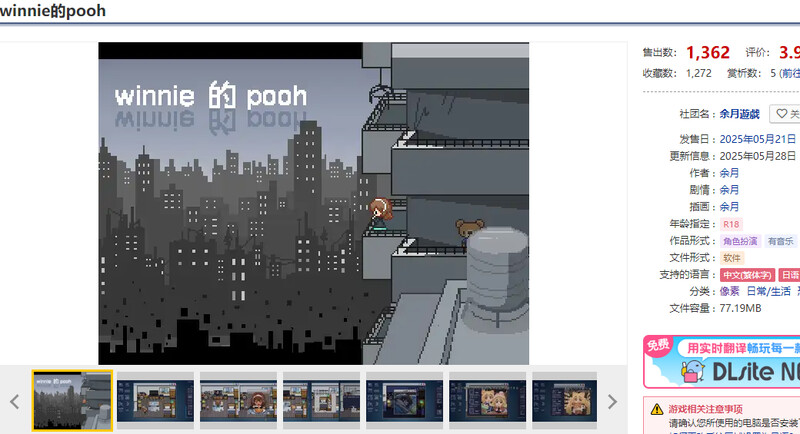
Task: Show previous thumbnails with left arrow
Action: point(14,402)
